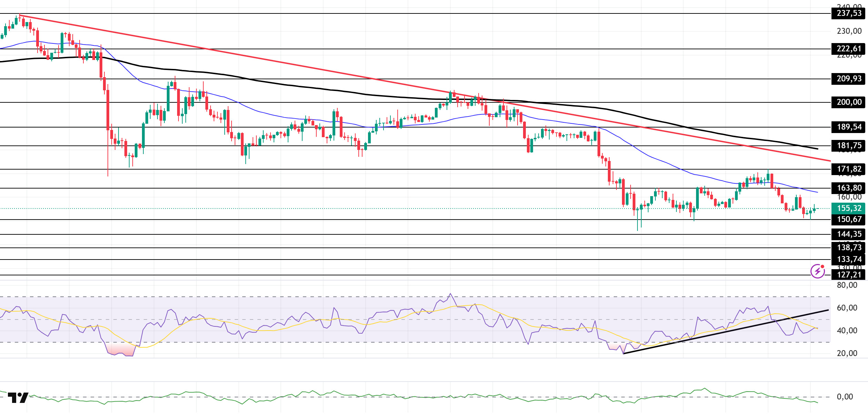
Task: Click the green 155,32 current price label
Action: pyautogui.click(x=849, y=208)
